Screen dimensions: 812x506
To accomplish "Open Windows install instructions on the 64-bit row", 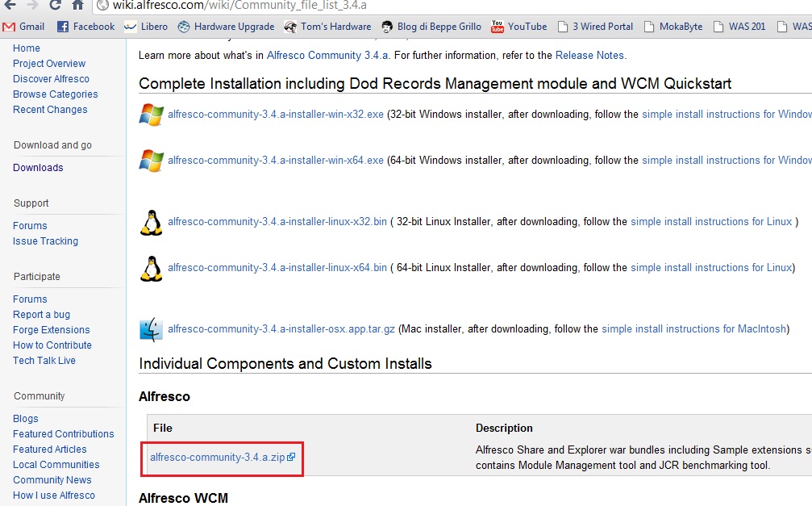I will tap(727, 161).
